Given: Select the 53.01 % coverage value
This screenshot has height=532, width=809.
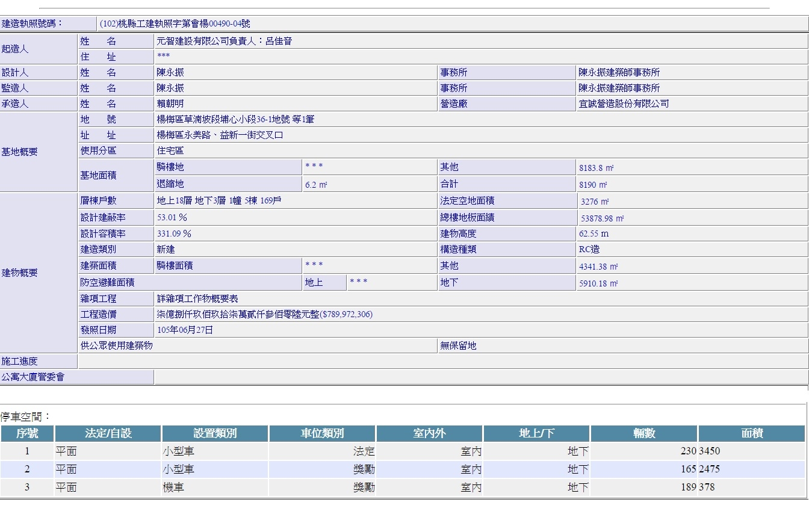Looking at the screenshot, I should point(172,217).
